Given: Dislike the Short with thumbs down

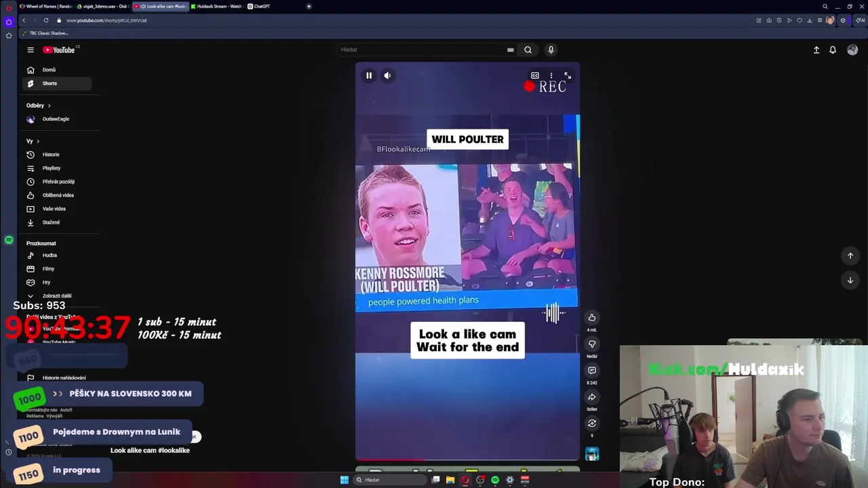Looking at the screenshot, I should (592, 344).
